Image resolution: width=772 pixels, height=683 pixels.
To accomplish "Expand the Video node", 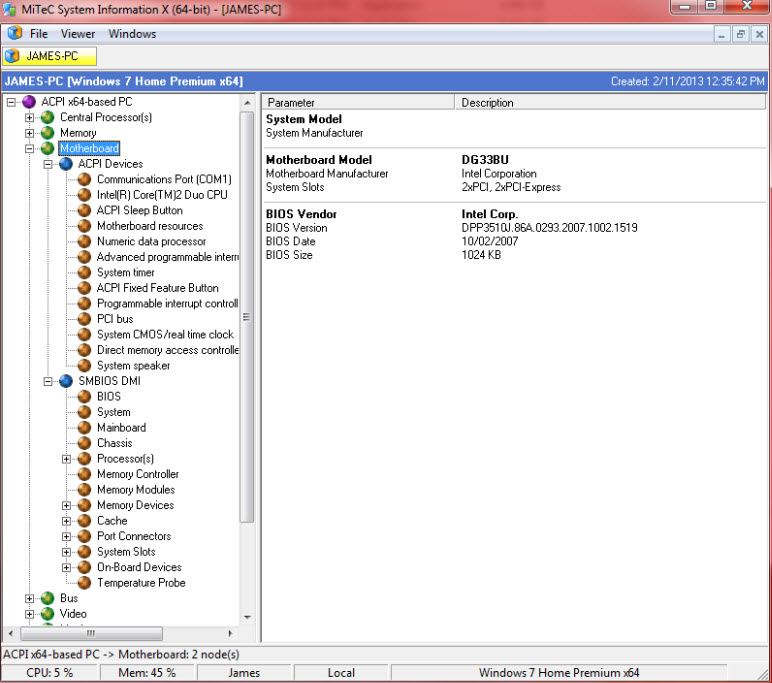I will pos(30,615).
